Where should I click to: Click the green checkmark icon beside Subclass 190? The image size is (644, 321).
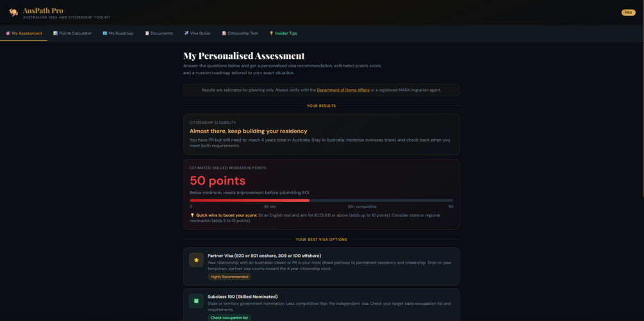(196, 301)
